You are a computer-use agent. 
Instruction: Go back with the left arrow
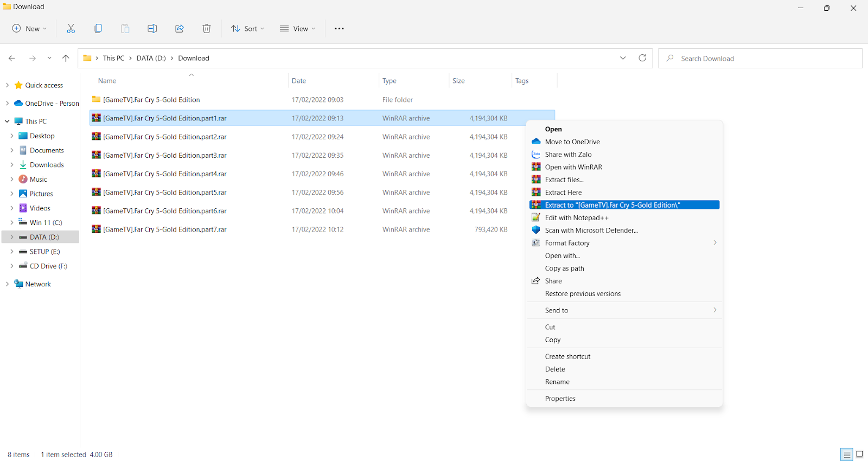(12, 58)
